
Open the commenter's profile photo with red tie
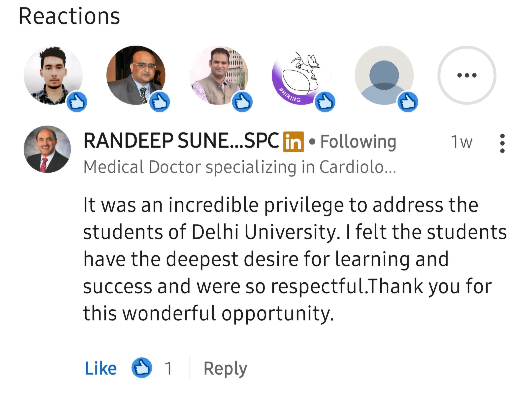[47, 149]
